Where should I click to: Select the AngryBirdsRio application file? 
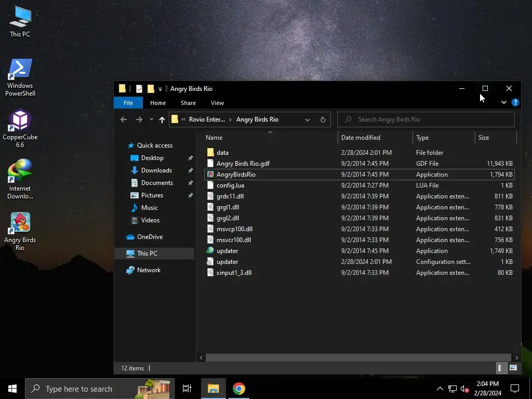[x=360, y=175]
